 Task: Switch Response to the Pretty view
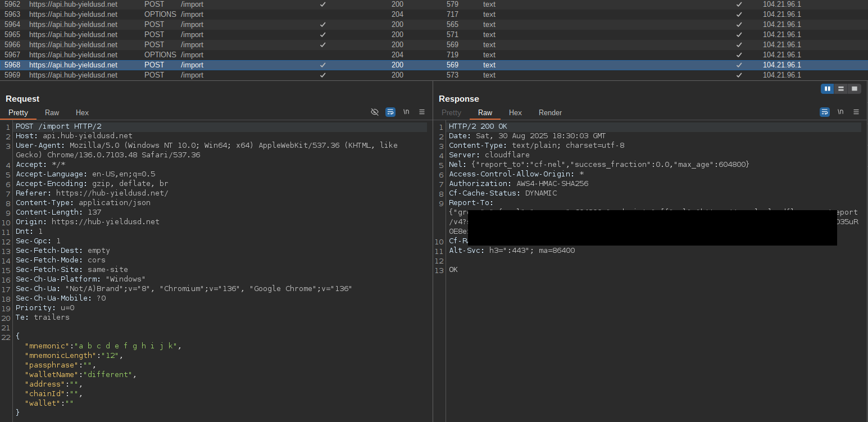[x=451, y=112]
